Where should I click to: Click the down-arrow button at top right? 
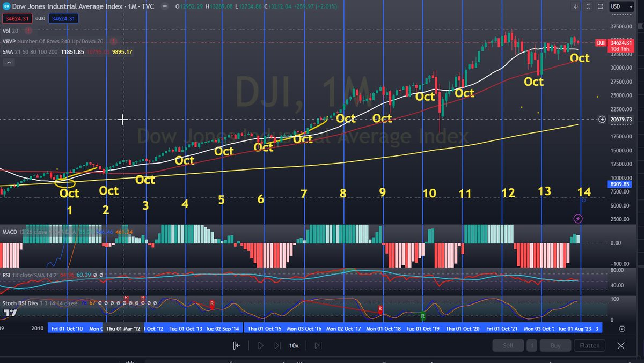[x=576, y=6]
